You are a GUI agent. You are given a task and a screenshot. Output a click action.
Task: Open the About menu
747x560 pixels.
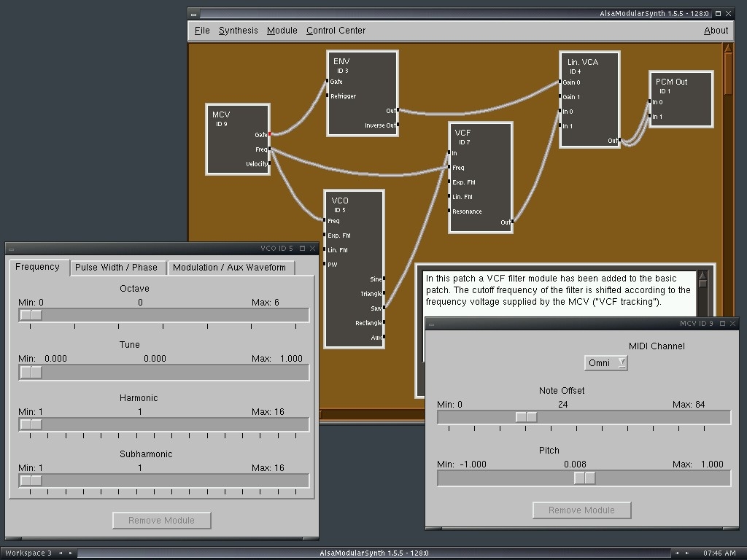pos(716,31)
